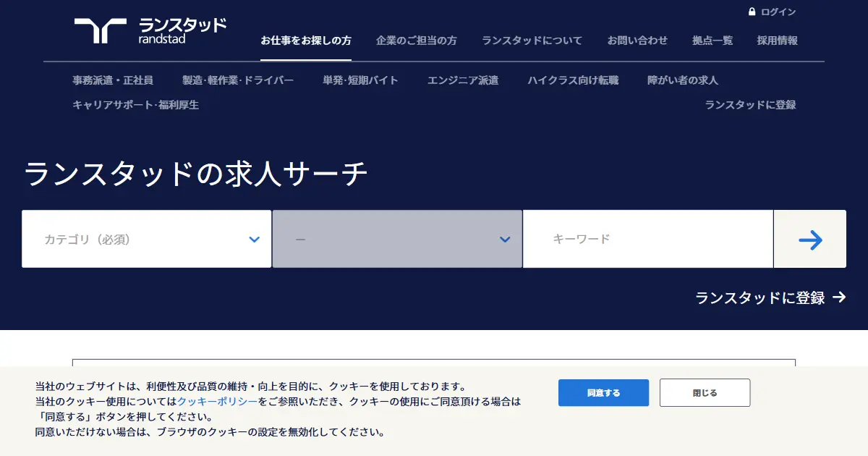Expand the greyed-out second dropdown

397,239
